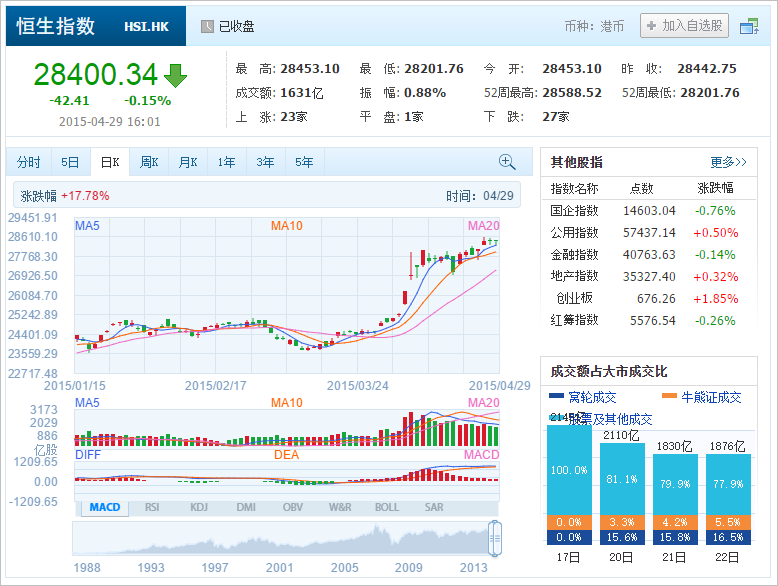Select the KDJ indicator tab
Screen dimensions: 778x586
tap(199, 507)
